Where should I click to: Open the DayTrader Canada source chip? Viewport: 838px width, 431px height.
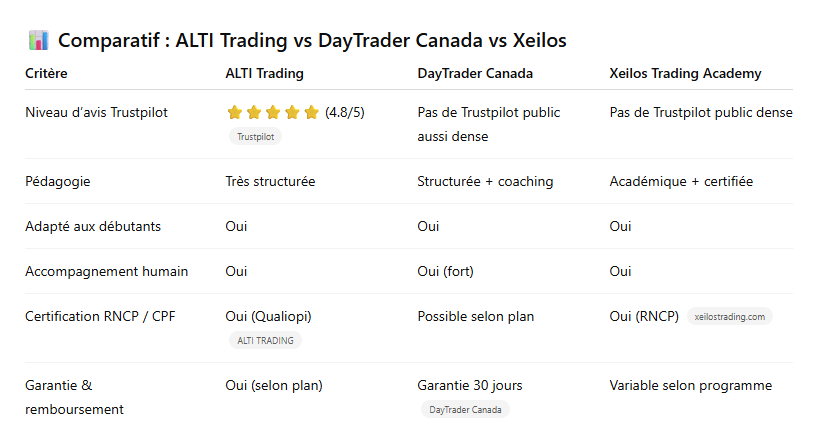coord(465,410)
